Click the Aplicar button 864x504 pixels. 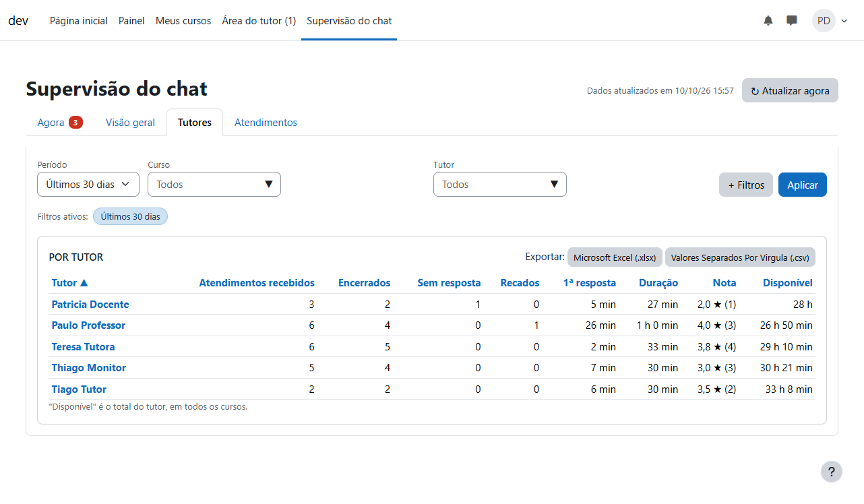(803, 185)
